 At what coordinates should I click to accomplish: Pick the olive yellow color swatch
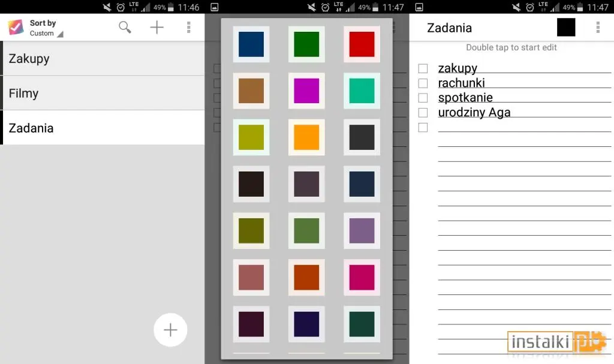[x=251, y=137]
